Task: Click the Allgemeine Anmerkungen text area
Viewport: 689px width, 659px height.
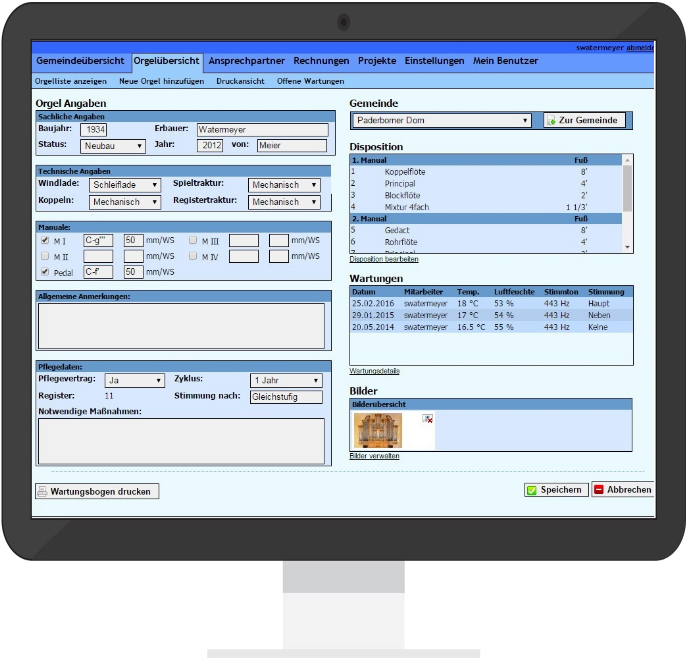Action: [181, 326]
